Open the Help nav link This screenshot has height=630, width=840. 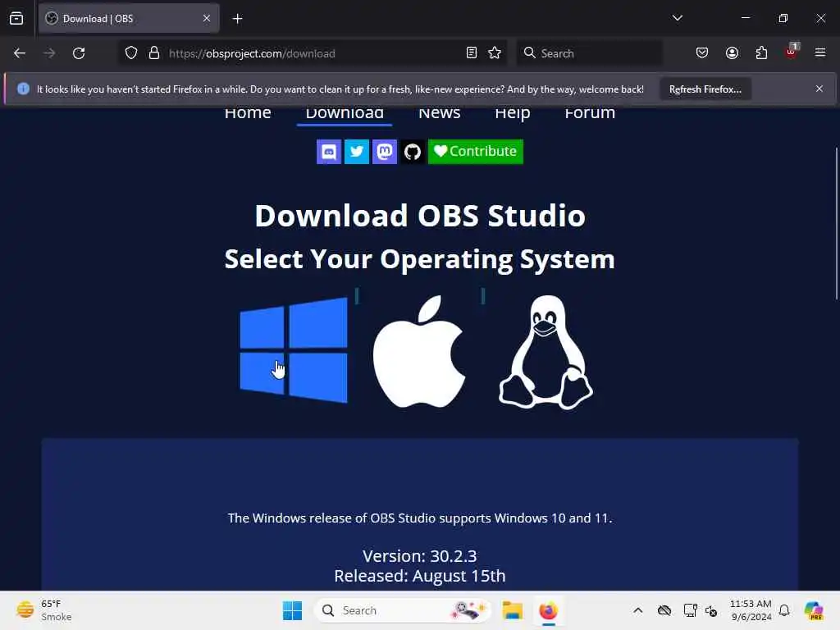point(513,113)
